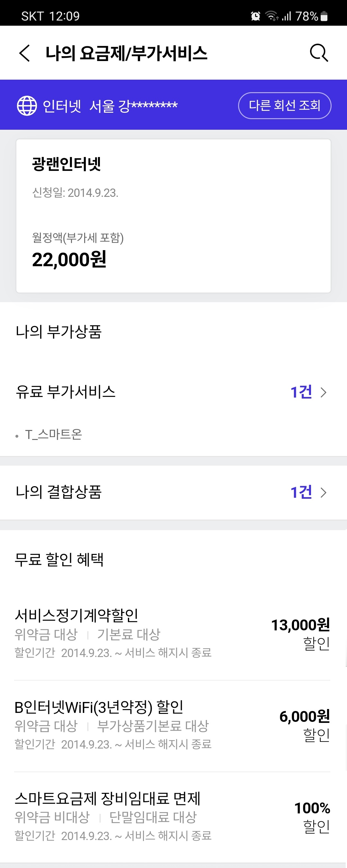The width and height of the screenshot is (347, 868).
Task: Tap the alarm icon in status bar
Action: (256, 16)
